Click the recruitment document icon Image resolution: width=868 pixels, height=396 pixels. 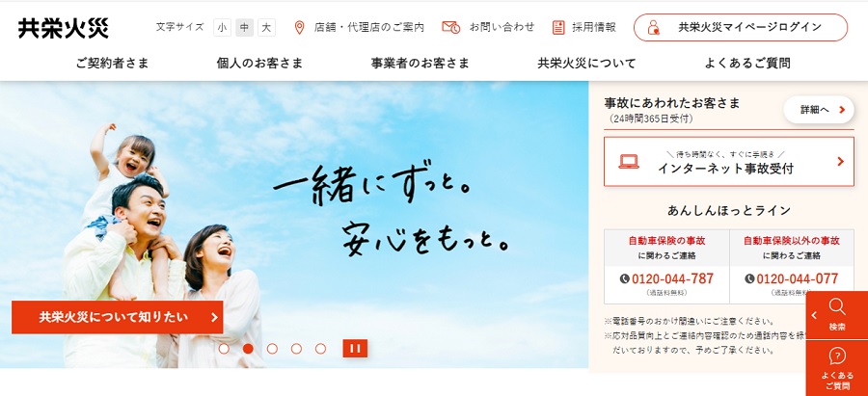pyautogui.click(x=558, y=27)
